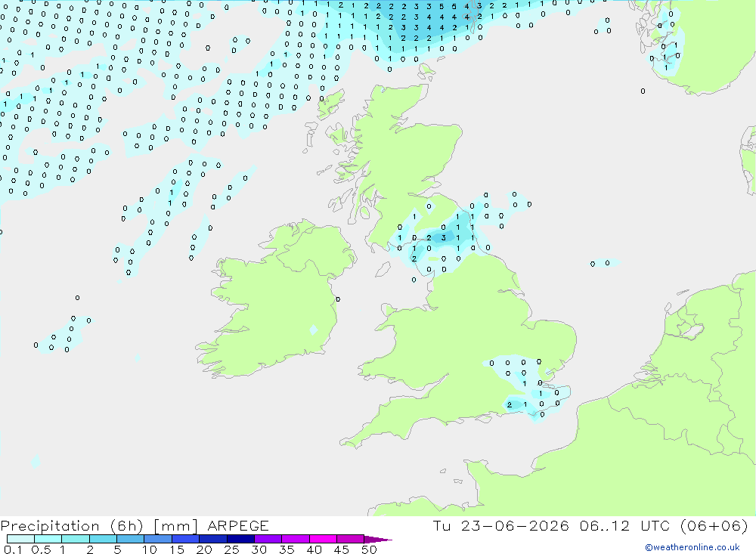This screenshot has height=554, width=756.
Task: Click the 2 mm value near England's south coast
Action: click(x=510, y=404)
